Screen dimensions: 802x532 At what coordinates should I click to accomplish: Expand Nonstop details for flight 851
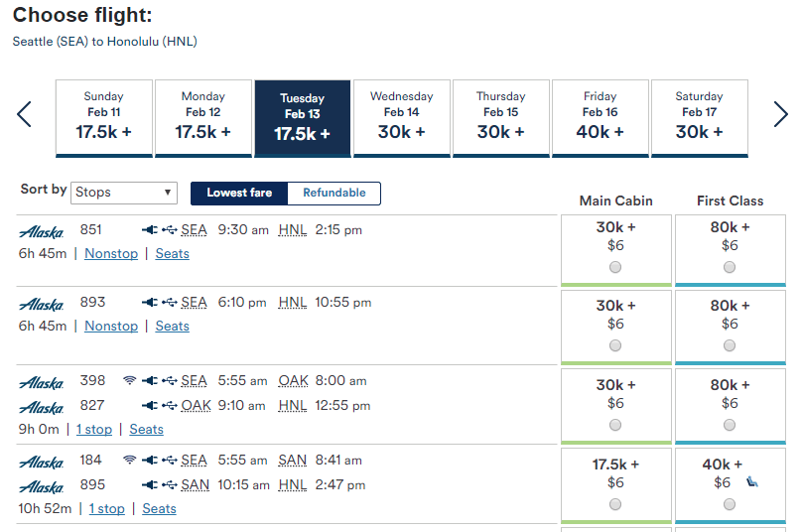tap(111, 254)
